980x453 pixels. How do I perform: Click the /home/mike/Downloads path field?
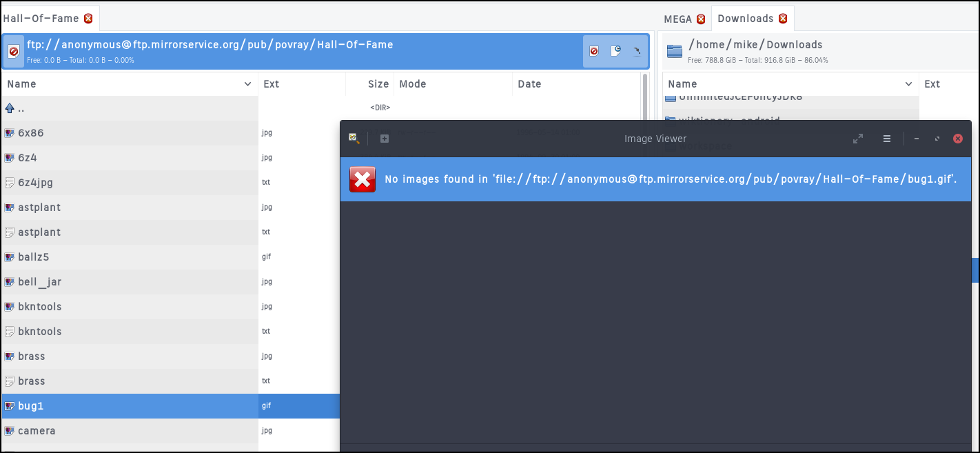click(755, 45)
